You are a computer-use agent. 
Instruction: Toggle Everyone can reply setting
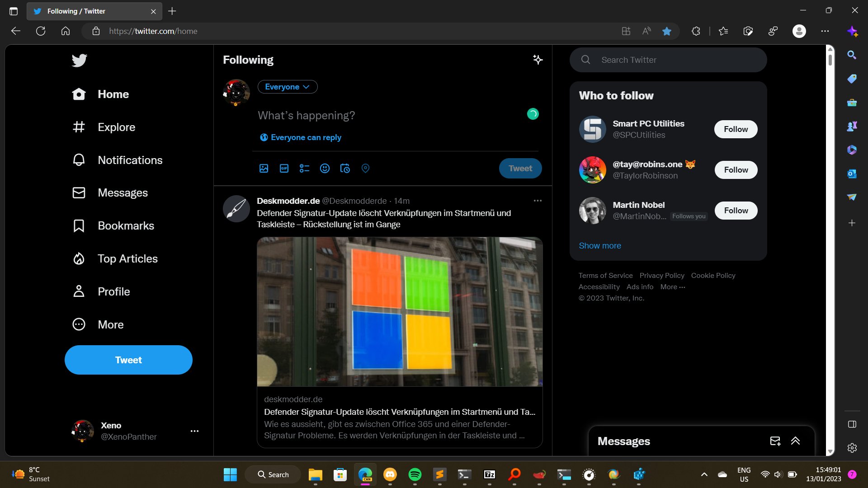[x=301, y=137]
